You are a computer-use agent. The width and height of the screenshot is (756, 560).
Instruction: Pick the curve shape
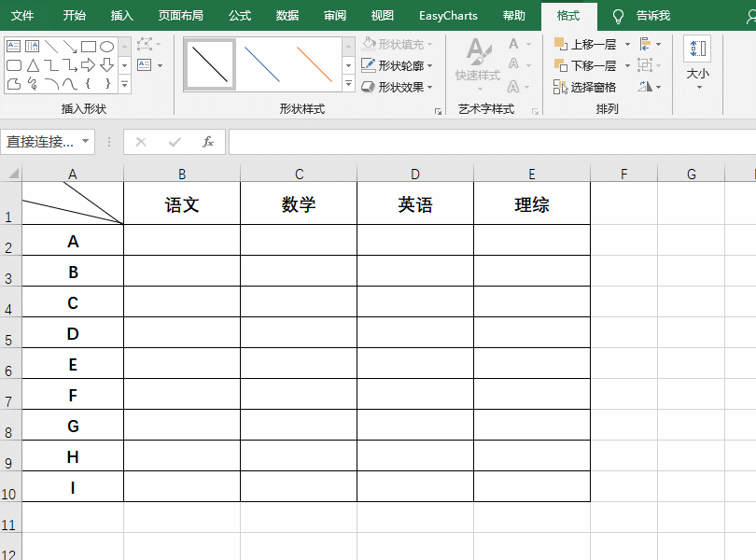tap(70, 84)
